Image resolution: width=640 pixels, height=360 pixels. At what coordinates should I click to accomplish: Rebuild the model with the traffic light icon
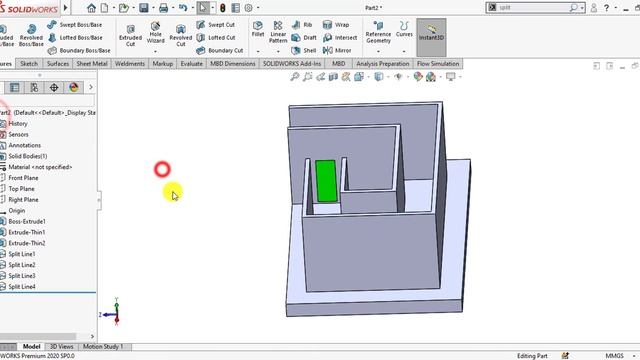[x=222, y=8]
